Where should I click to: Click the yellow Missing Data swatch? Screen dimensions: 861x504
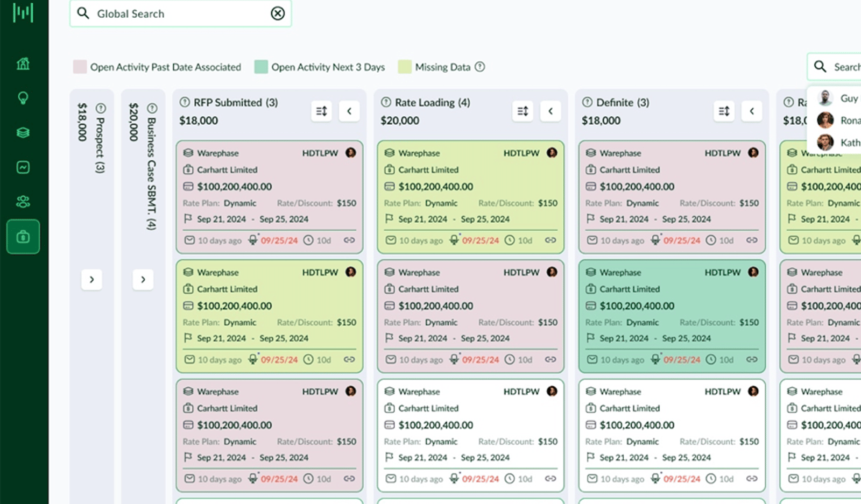click(405, 67)
